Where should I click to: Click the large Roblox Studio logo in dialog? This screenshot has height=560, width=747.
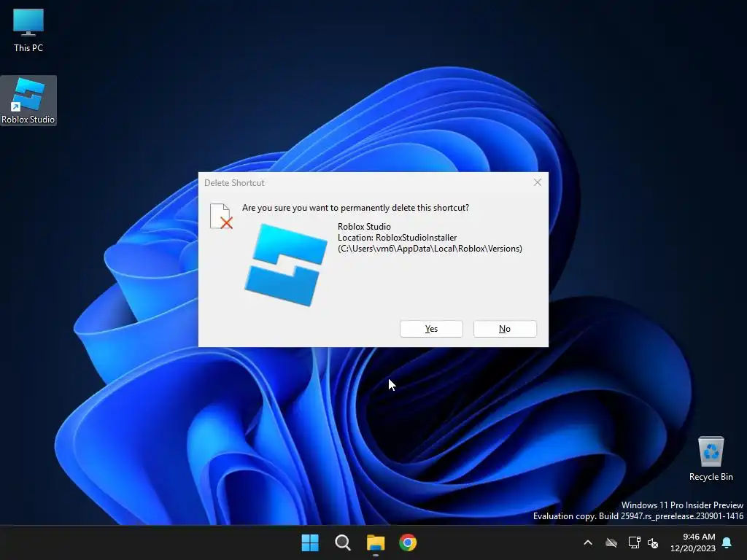coord(286,264)
